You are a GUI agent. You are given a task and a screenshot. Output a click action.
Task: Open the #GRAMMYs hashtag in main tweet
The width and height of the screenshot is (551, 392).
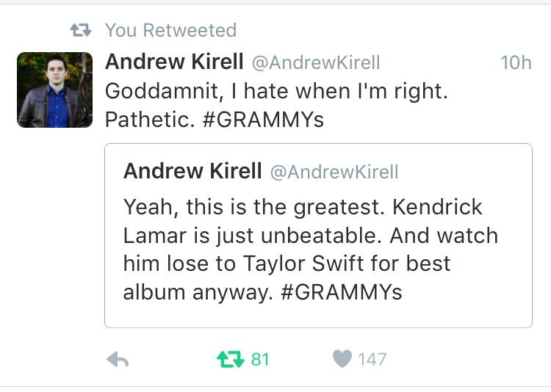click(x=263, y=120)
